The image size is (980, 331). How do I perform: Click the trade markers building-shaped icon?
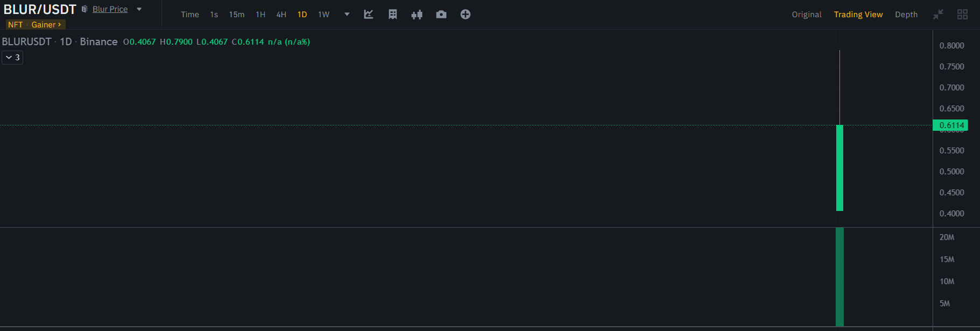point(393,15)
